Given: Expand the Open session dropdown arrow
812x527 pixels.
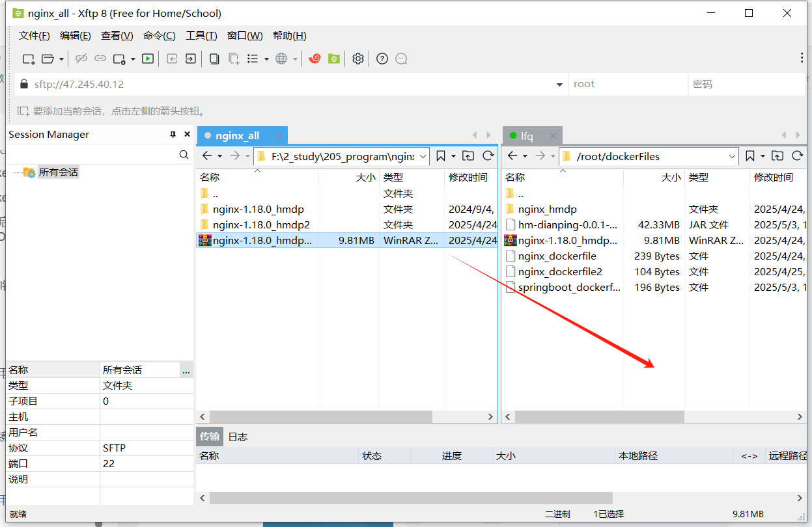Looking at the screenshot, I should tap(61, 59).
